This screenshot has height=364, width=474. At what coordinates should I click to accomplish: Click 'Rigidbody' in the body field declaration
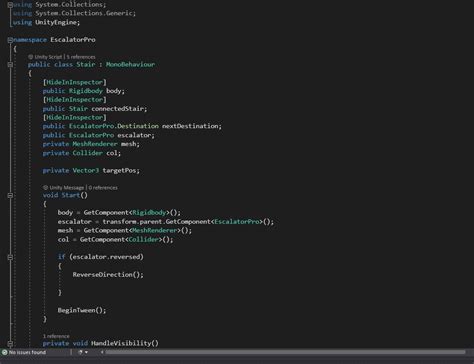coord(86,91)
